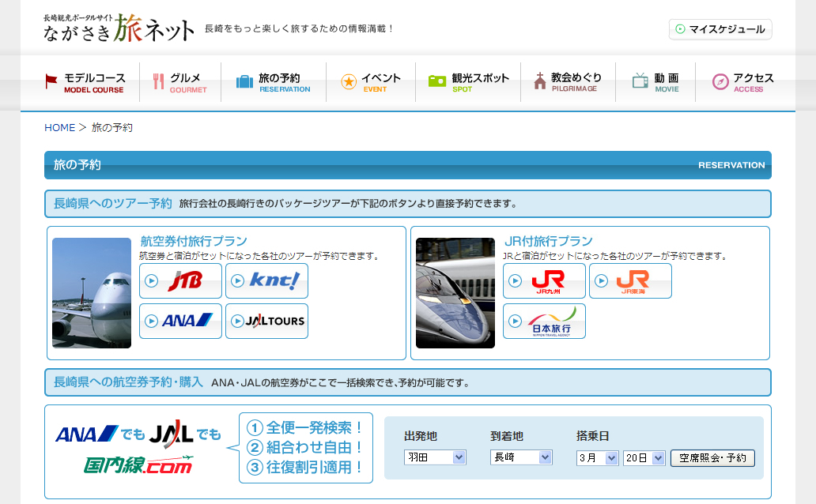Click the 全便一発検索！ text
Screen dimensions: 816x504
(x=315, y=427)
